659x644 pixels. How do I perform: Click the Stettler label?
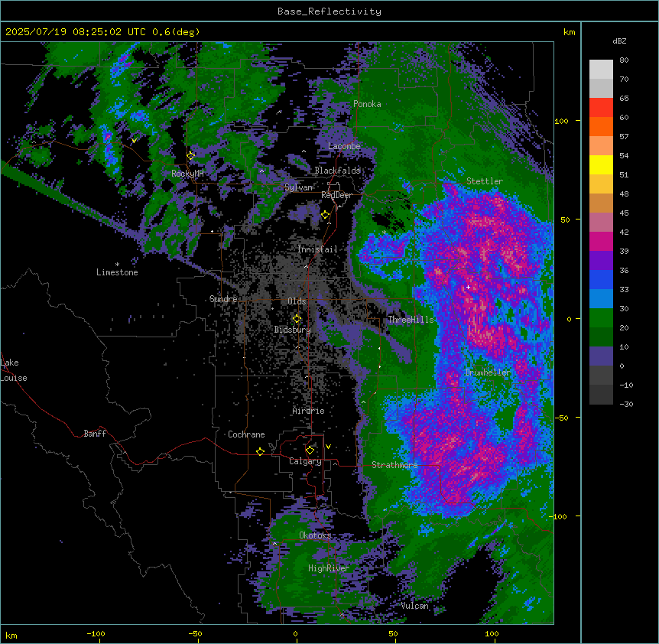[485, 181]
